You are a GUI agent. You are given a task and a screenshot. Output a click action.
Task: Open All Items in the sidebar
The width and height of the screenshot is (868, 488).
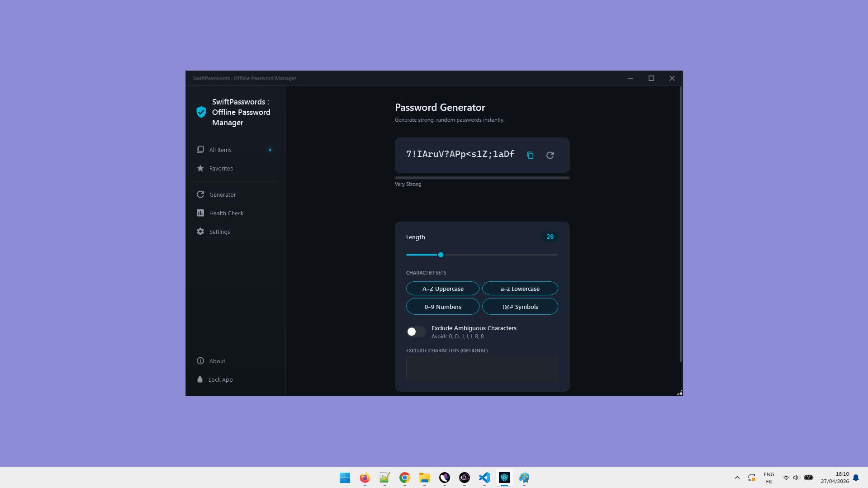click(x=235, y=150)
